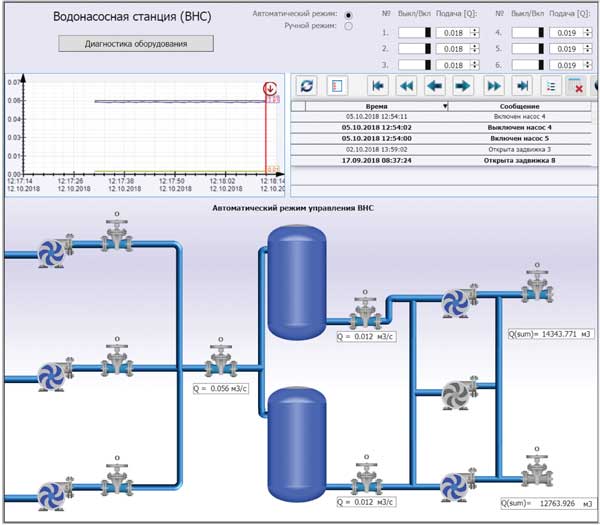Open the Время column sort dropdown arrow
The image size is (600, 525).
click(445, 106)
